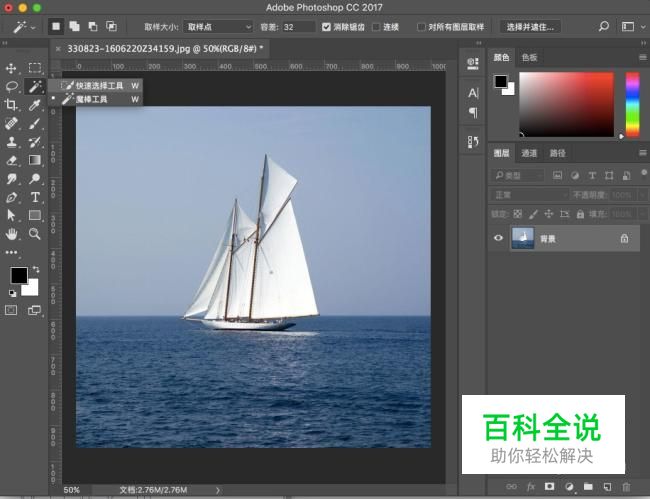Switch to the 色板 swatches tab
Screen dimensions: 650x499
tap(529, 58)
